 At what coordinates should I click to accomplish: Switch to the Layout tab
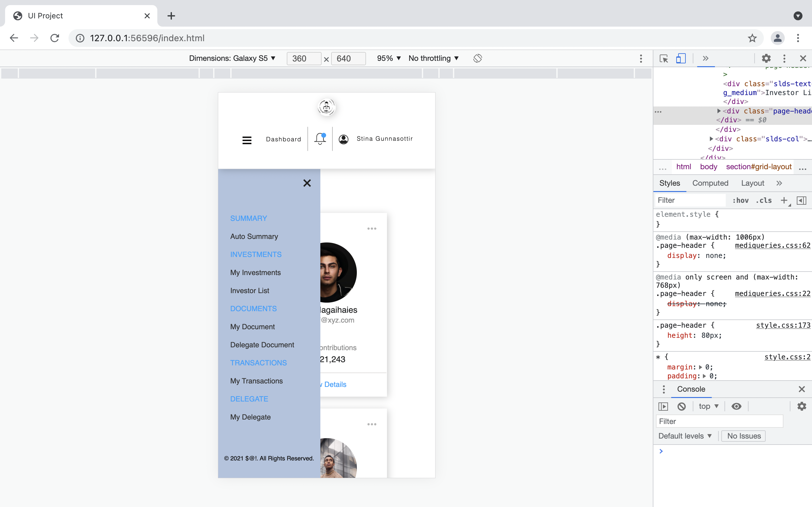click(x=752, y=183)
